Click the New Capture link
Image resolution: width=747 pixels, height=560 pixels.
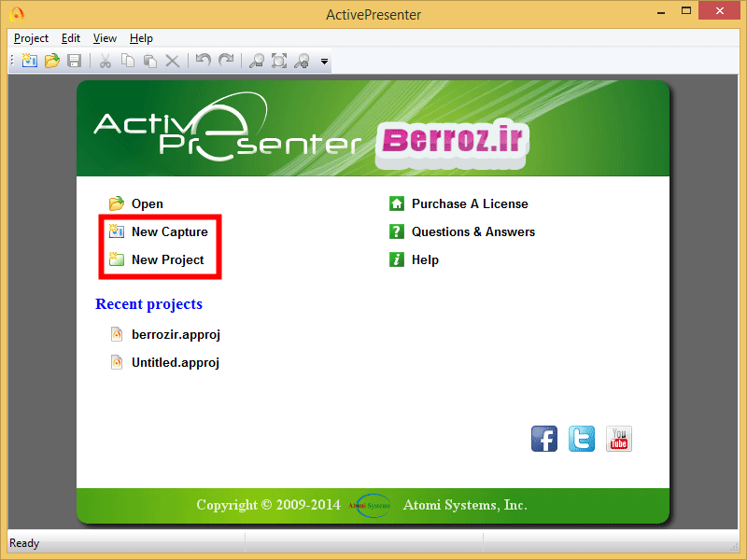[170, 231]
